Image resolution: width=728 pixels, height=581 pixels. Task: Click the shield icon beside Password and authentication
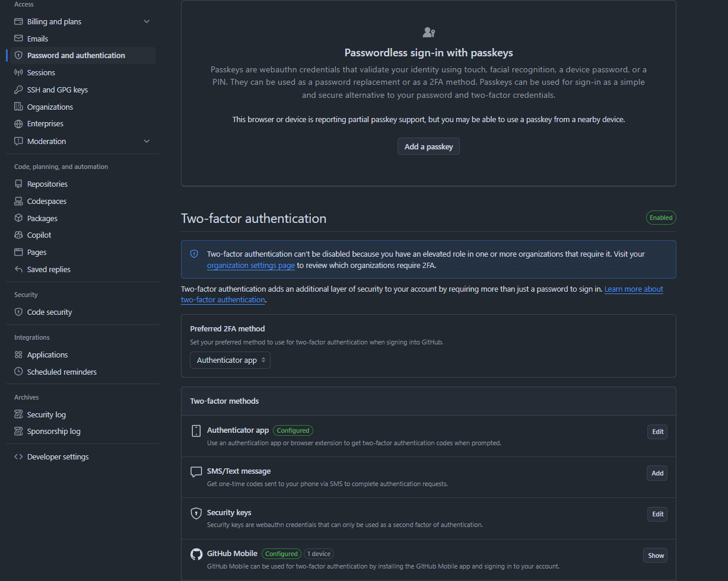(18, 56)
